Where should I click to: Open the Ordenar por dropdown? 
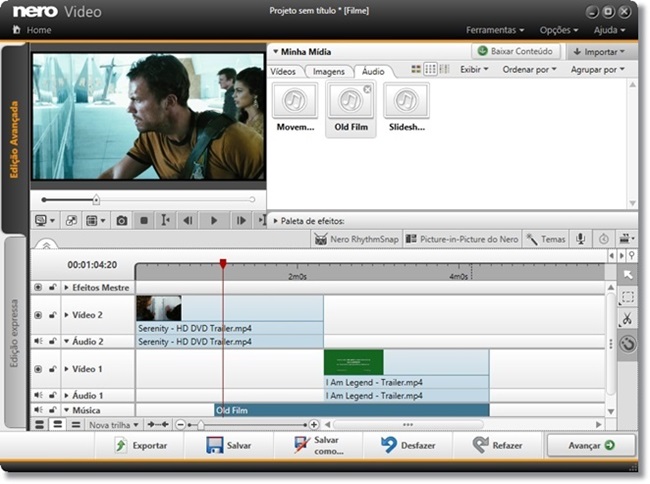pos(529,70)
